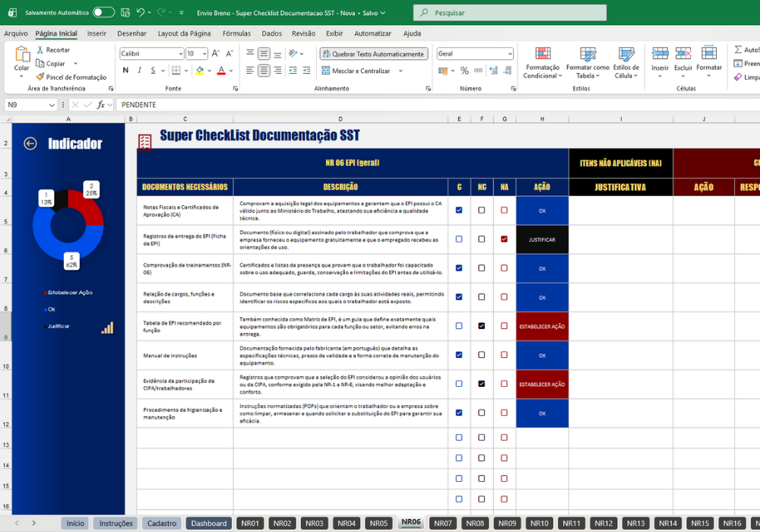Uncheck the C box for Manual de instruções

tap(459, 355)
